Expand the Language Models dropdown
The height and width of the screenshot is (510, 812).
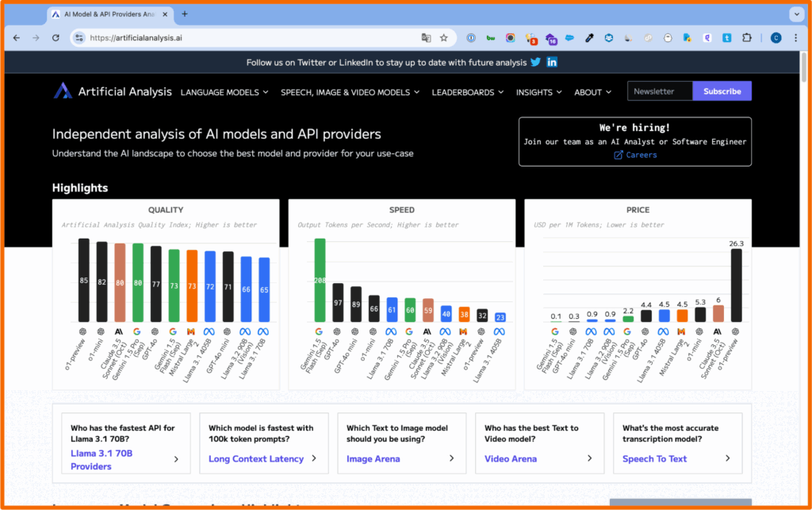coord(224,92)
